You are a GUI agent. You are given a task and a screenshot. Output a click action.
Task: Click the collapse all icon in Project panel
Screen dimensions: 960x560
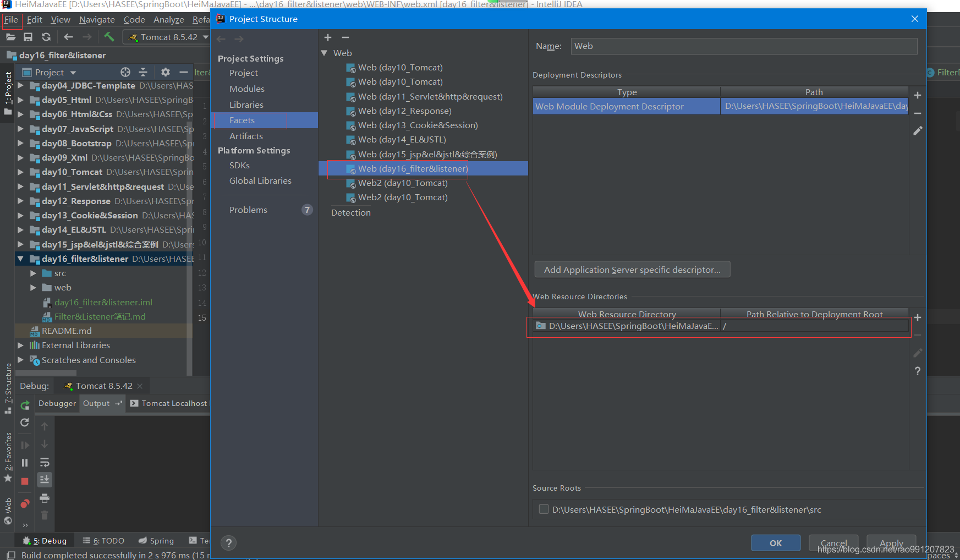click(x=143, y=72)
